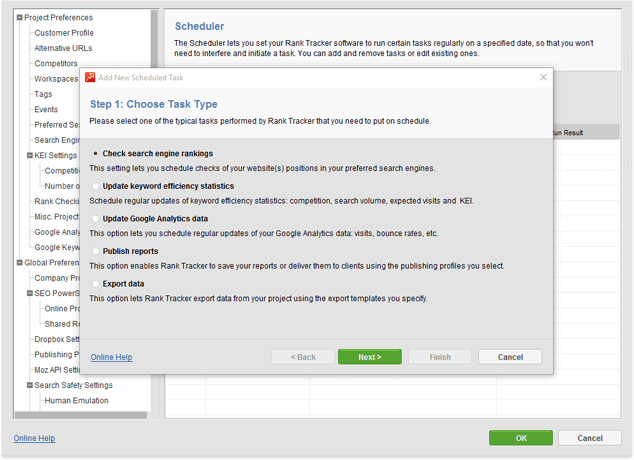Collapse the SEO PowerSuite tree node
The width and height of the screenshot is (634, 460).
tap(30, 293)
